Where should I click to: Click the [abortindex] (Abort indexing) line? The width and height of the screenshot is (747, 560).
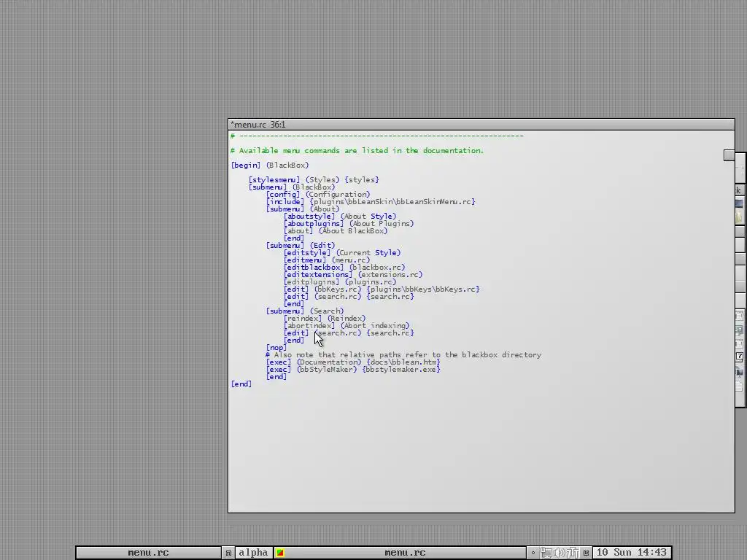click(x=346, y=326)
